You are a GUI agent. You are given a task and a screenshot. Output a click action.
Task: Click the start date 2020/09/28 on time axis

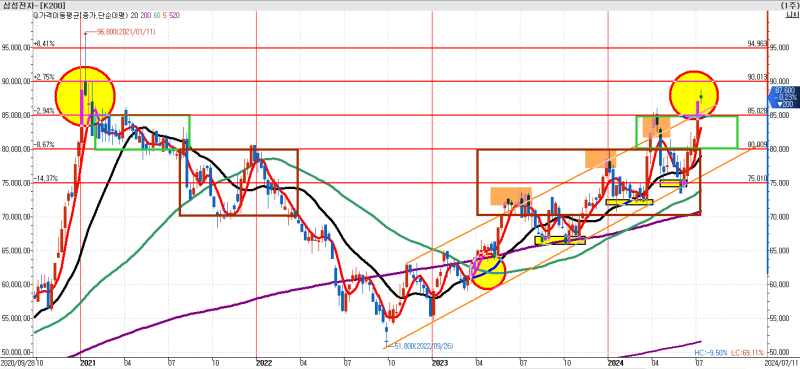click(17, 363)
